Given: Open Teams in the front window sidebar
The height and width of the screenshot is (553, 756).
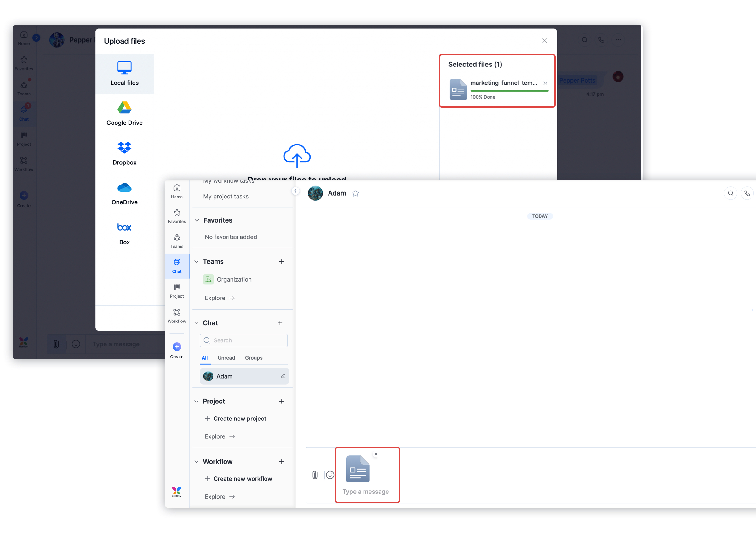Looking at the screenshot, I should [177, 241].
